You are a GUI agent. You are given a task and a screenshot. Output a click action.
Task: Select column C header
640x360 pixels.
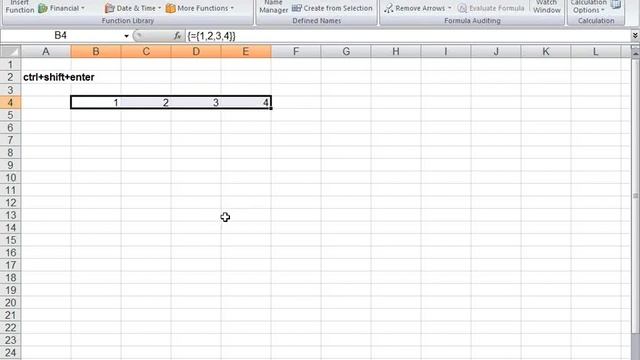pos(146,51)
